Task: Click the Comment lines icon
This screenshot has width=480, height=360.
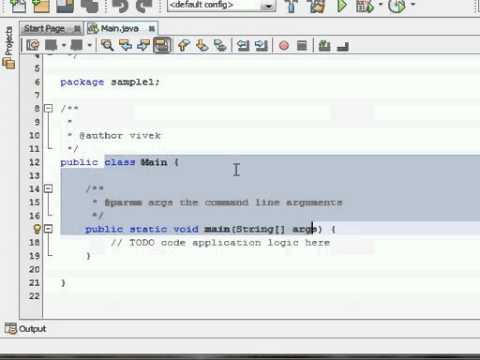Action: 324,45
